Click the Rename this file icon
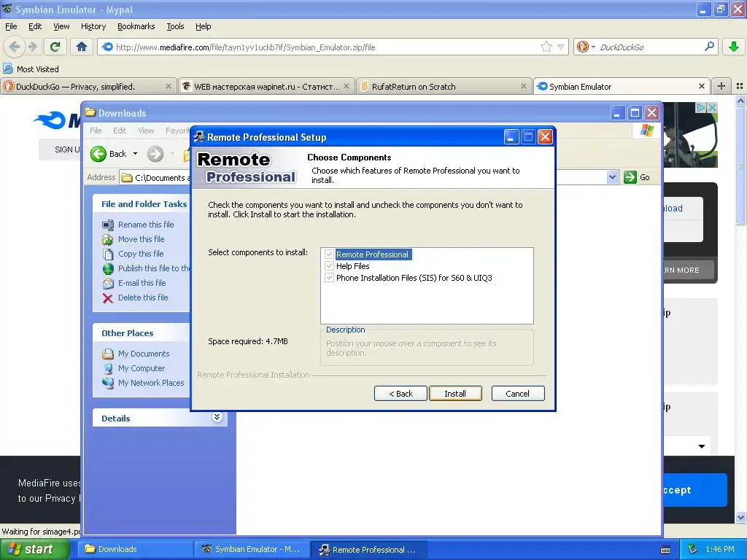The width and height of the screenshot is (747, 560). (x=108, y=225)
